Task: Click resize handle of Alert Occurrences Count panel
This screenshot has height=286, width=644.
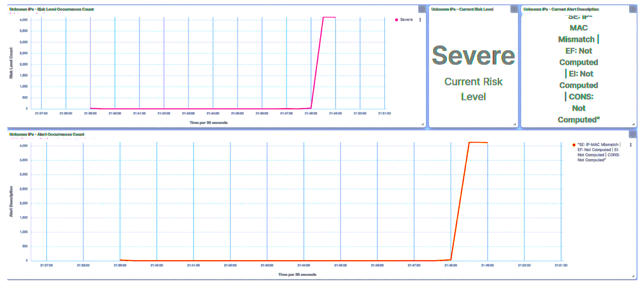Action: 633,276
